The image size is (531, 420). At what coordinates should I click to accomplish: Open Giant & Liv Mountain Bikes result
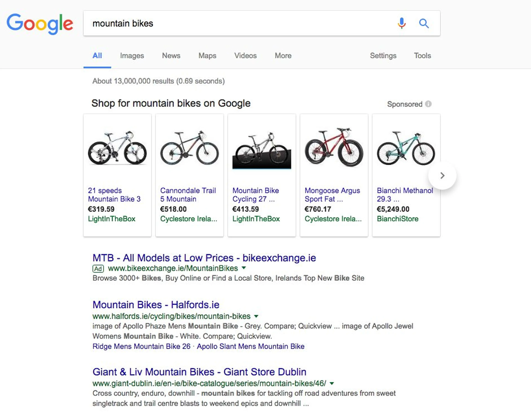[x=199, y=372]
